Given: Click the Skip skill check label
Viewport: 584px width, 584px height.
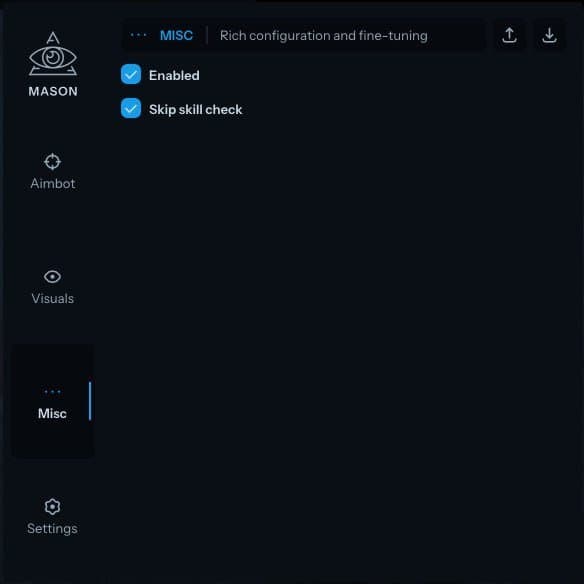Looking at the screenshot, I should 196,110.
